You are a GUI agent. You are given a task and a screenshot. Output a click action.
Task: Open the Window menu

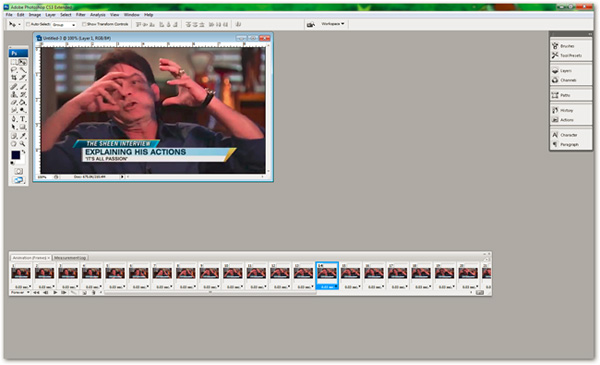click(x=132, y=15)
